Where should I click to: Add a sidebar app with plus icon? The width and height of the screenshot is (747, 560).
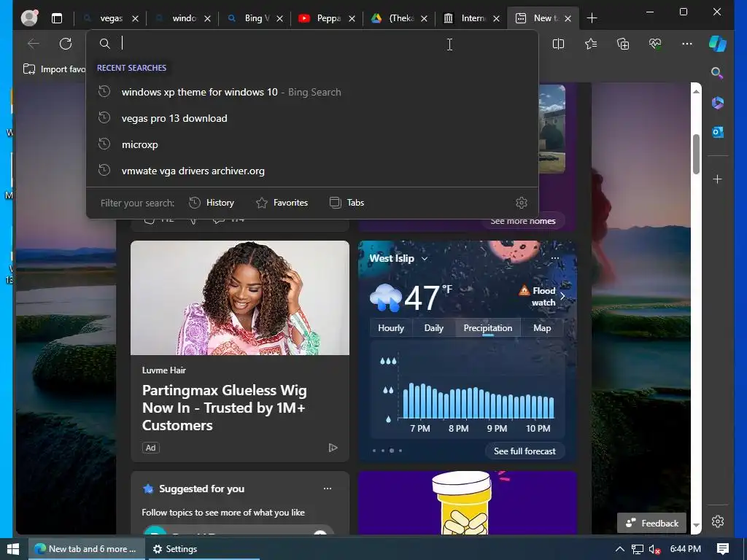[718, 179]
